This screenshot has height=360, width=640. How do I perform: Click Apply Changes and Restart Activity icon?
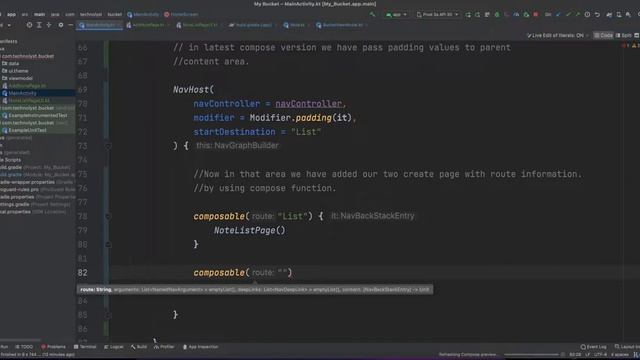pyautogui.click(x=477, y=14)
